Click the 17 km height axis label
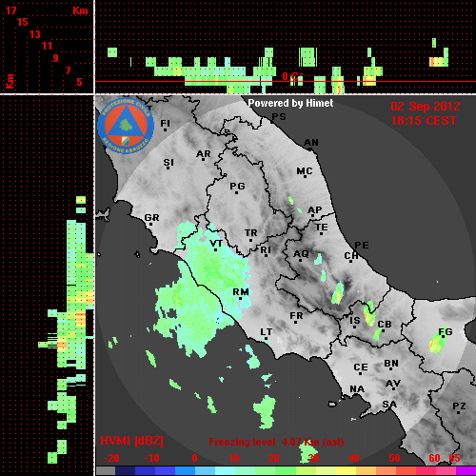Screen dimensions: 476x476 [x=10, y=10]
